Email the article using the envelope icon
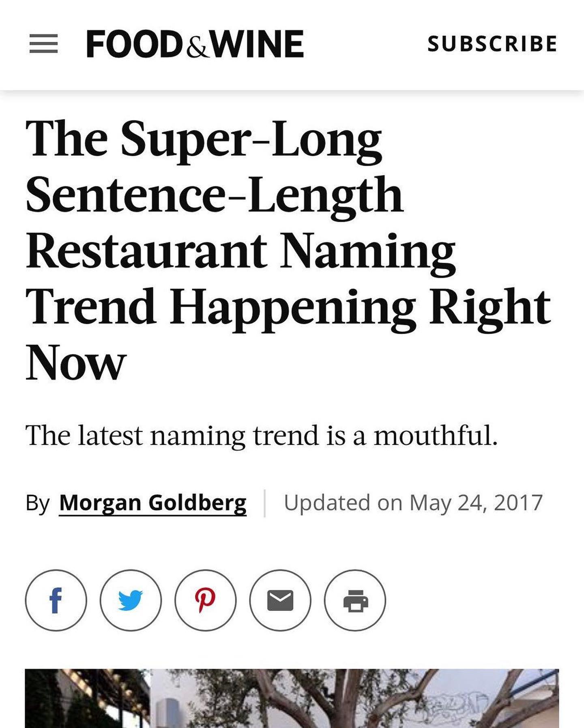The height and width of the screenshot is (728, 584). click(280, 600)
